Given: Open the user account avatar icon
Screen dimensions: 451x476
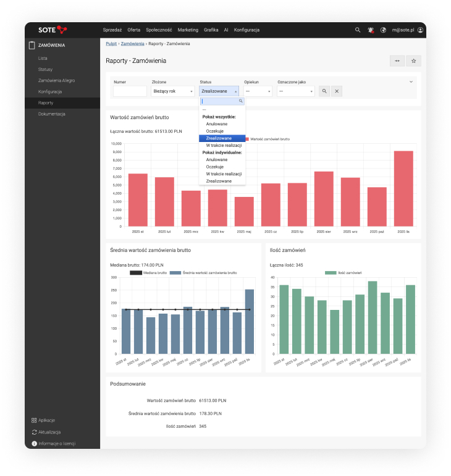Looking at the screenshot, I should tap(420, 30).
